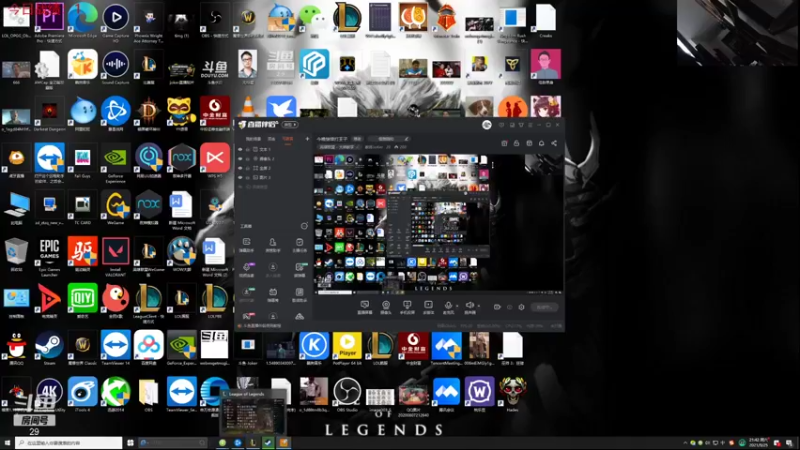This screenshot has height=450, width=800.
Task: Click the League of Legends taskbar preview thumbnail
Action: (x=254, y=414)
